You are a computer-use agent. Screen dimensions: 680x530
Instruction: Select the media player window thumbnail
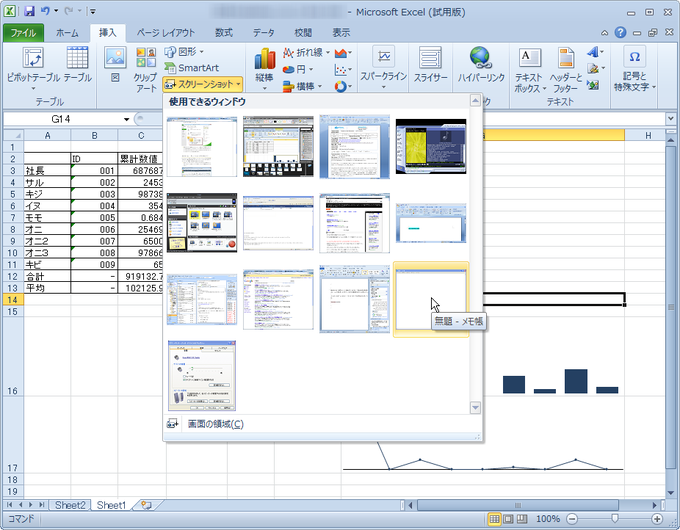pos(431,146)
